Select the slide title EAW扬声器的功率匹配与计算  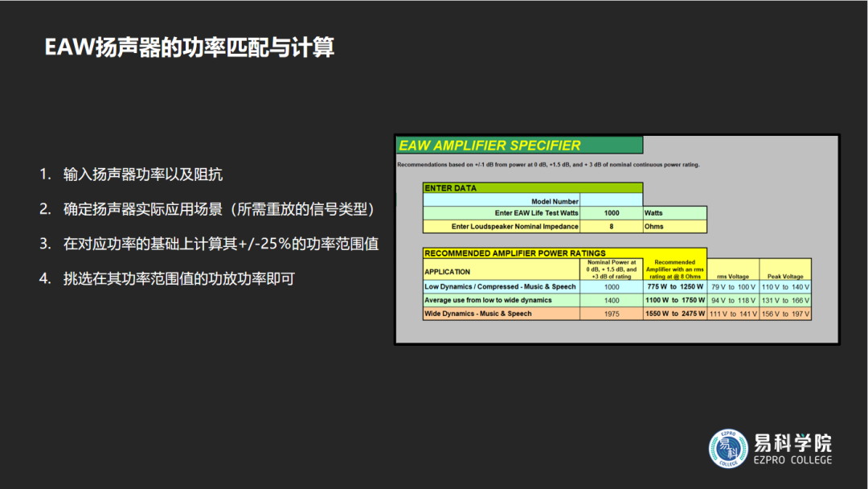(x=190, y=47)
